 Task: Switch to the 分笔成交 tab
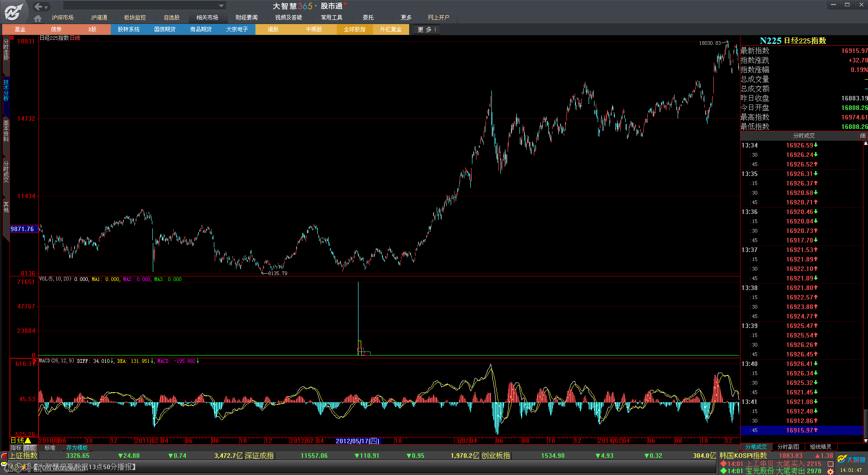(756, 447)
